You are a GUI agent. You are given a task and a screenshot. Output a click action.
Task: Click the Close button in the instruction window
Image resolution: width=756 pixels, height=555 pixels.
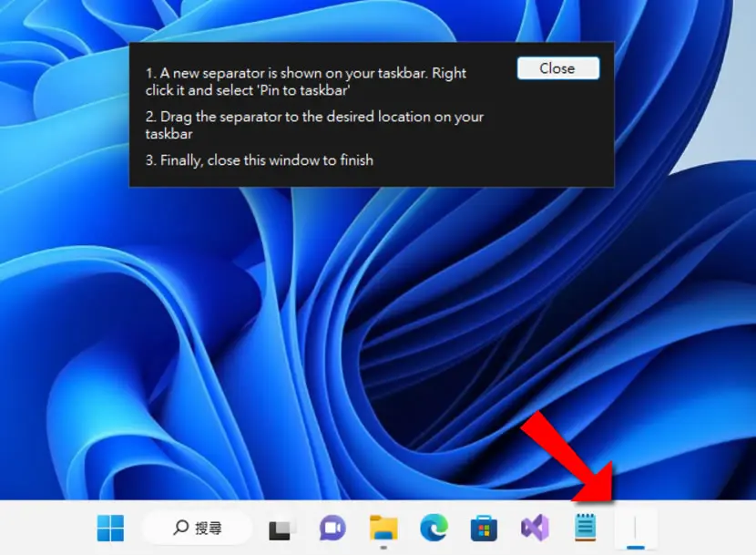[x=557, y=68]
